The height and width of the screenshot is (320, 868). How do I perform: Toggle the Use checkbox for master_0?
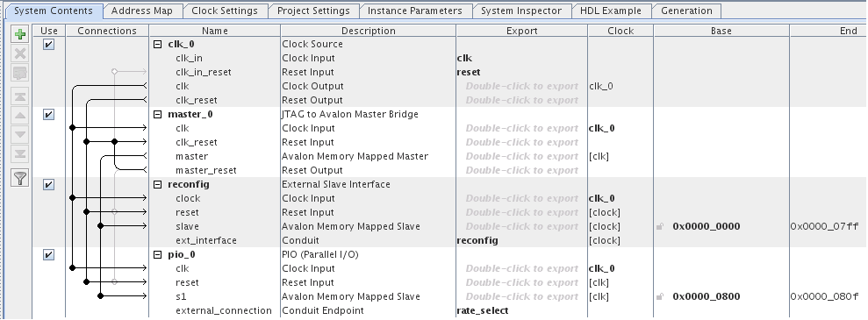(x=49, y=114)
